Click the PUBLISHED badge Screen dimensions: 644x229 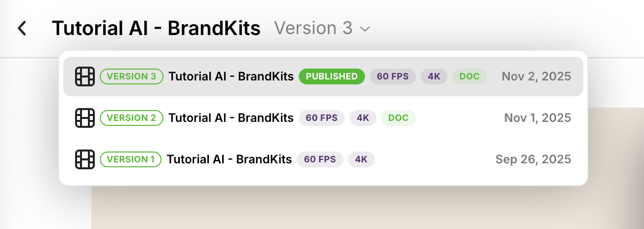[x=332, y=76]
